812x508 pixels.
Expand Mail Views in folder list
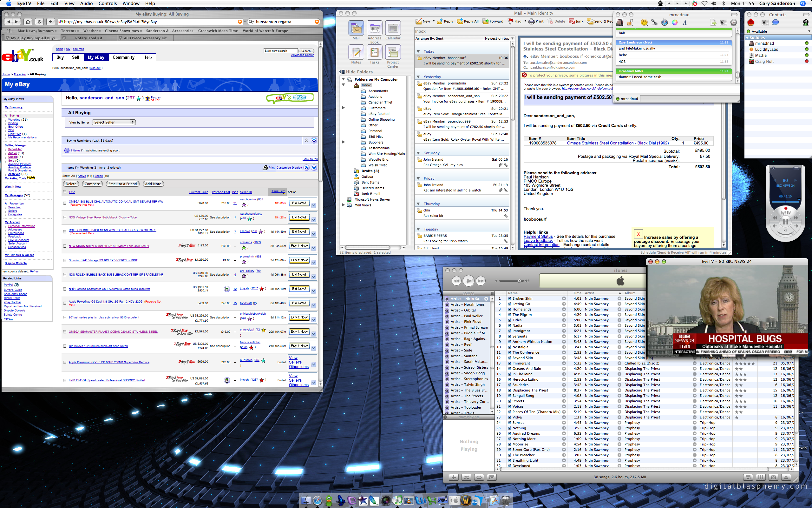[344, 205]
